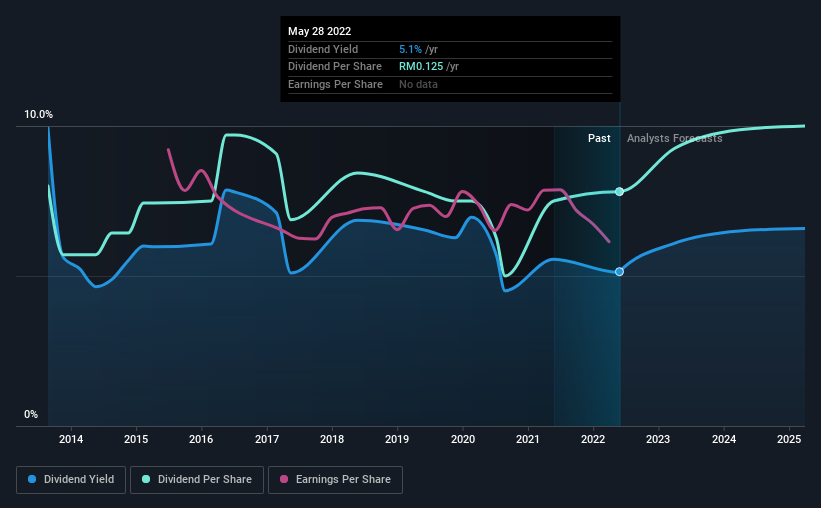Click the blue Dividend Yield data point marker
The height and width of the screenshot is (508, 821).
pyautogui.click(x=619, y=272)
